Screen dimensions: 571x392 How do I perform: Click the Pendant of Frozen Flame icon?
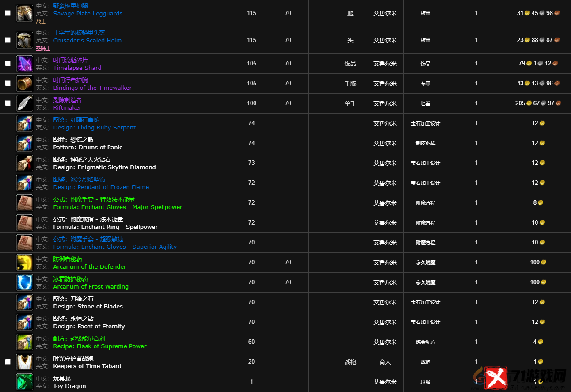[x=25, y=183]
